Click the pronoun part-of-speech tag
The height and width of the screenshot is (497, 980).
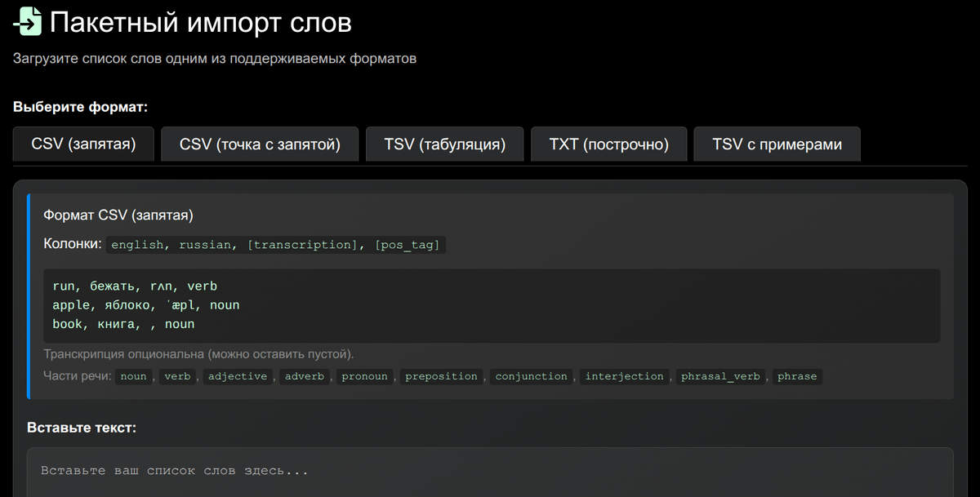click(x=364, y=376)
